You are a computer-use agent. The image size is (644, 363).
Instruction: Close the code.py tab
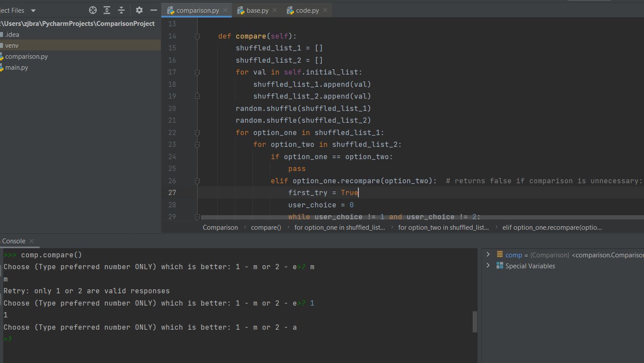(x=325, y=10)
